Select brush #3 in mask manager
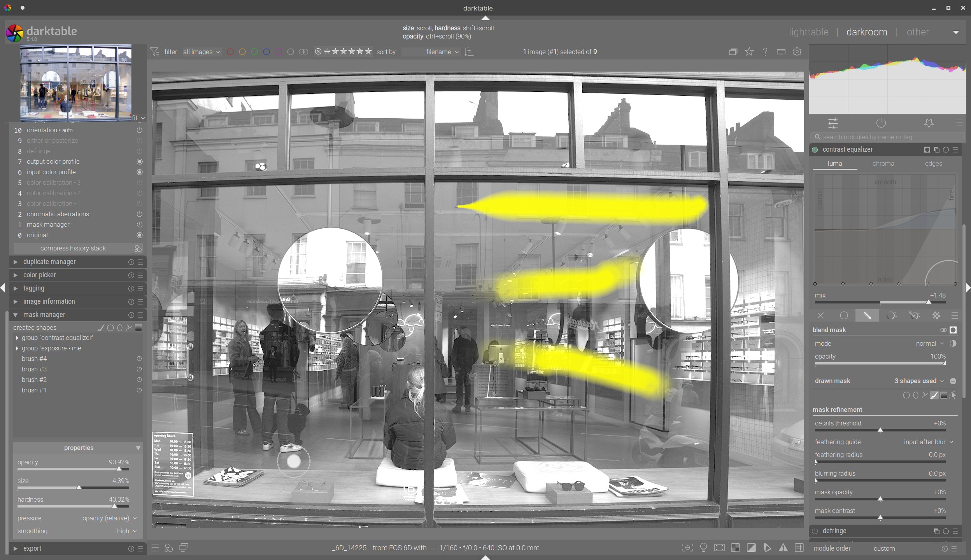The width and height of the screenshot is (971, 560). pyautogui.click(x=34, y=369)
